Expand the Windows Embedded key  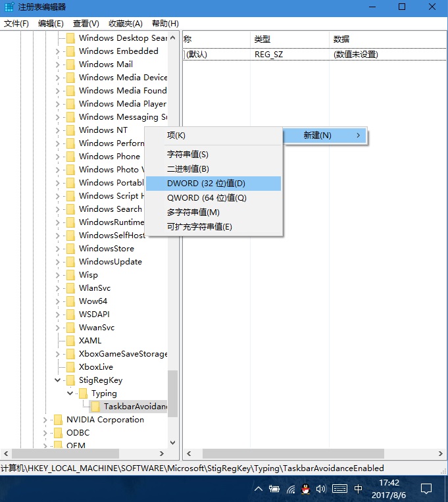click(x=57, y=51)
